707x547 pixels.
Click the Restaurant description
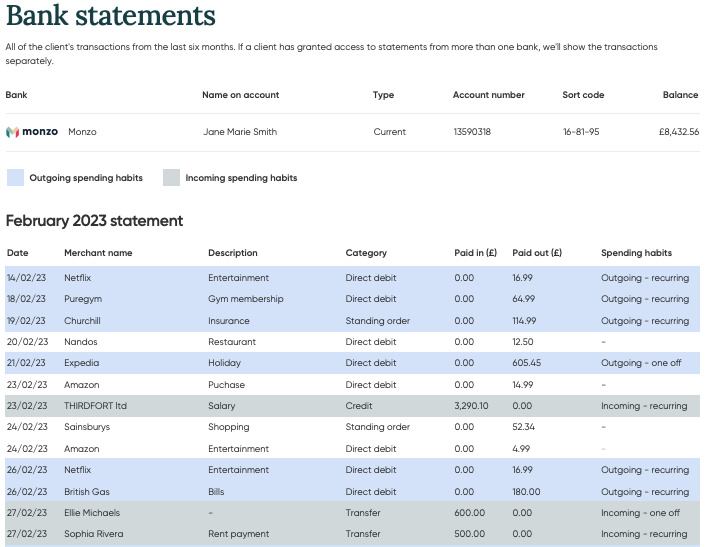(232, 342)
